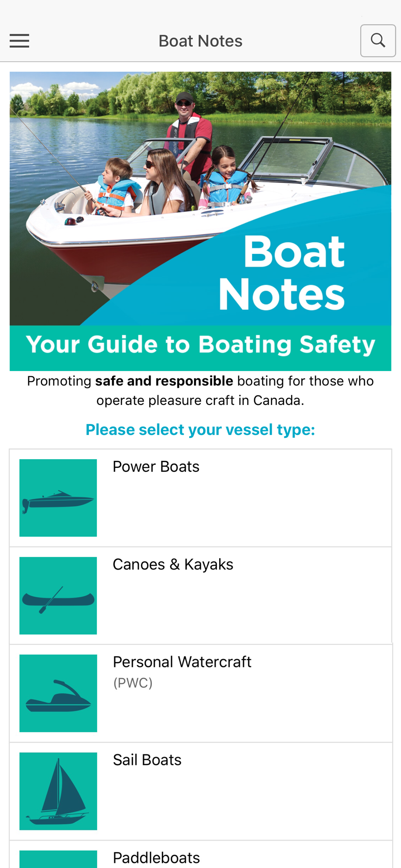This screenshot has width=401, height=868.
Task: Select the sailboat icon tile
Action: [58, 791]
